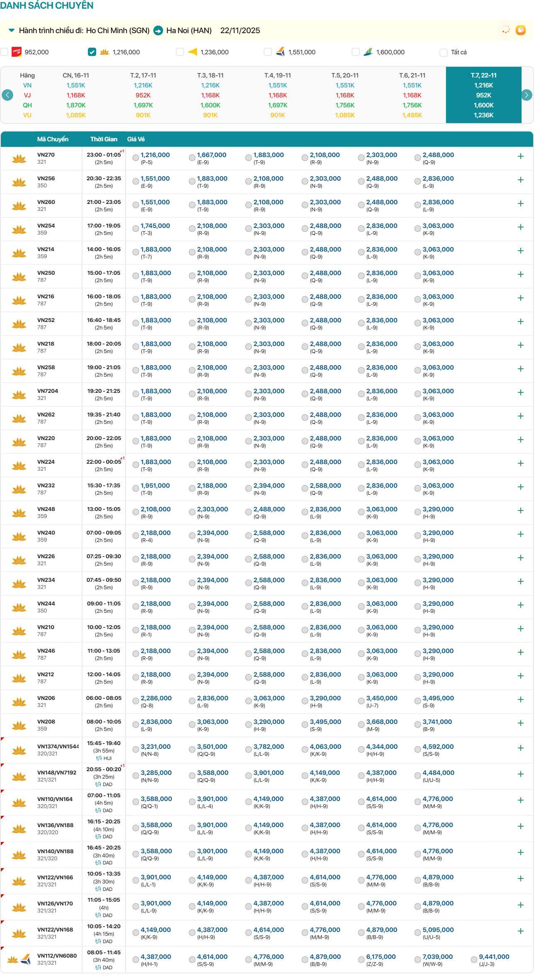Expand details for flight VN270 with plus icon
This screenshot has width=534, height=980.
[x=520, y=157]
